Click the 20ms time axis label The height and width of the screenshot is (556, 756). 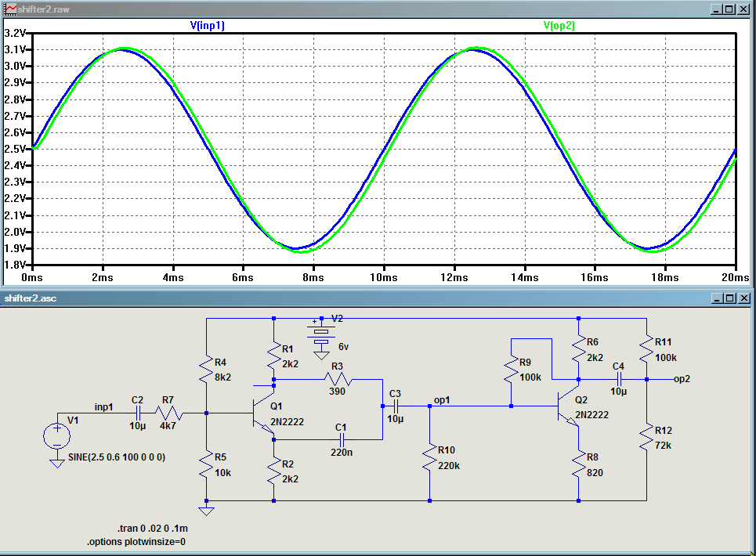point(736,277)
